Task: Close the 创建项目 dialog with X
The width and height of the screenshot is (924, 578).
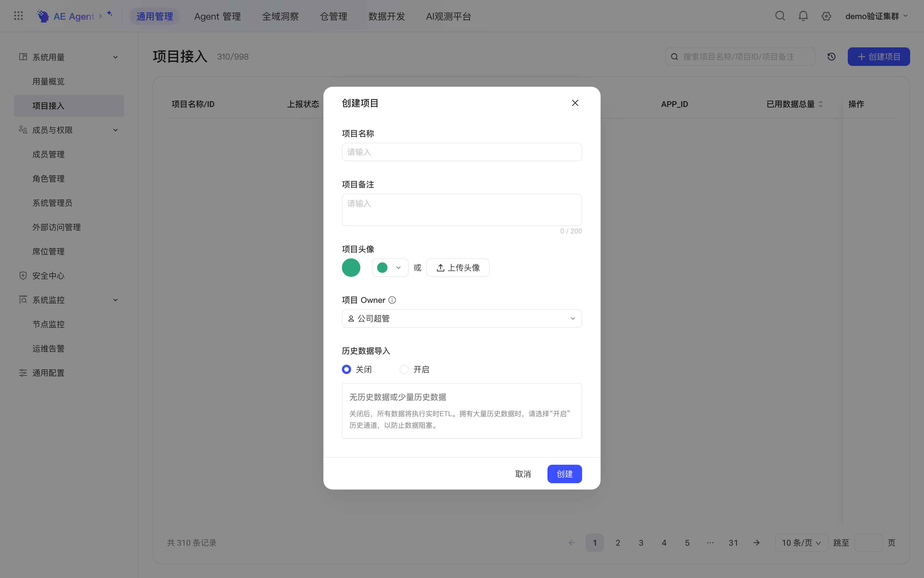Action: tap(575, 103)
